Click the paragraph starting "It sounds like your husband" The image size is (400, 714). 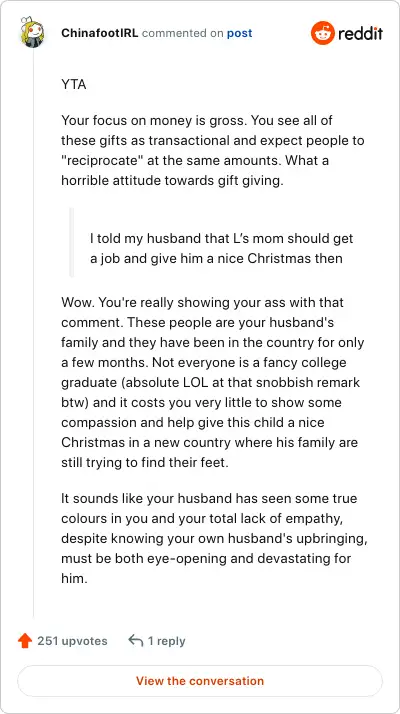tap(215, 538)
